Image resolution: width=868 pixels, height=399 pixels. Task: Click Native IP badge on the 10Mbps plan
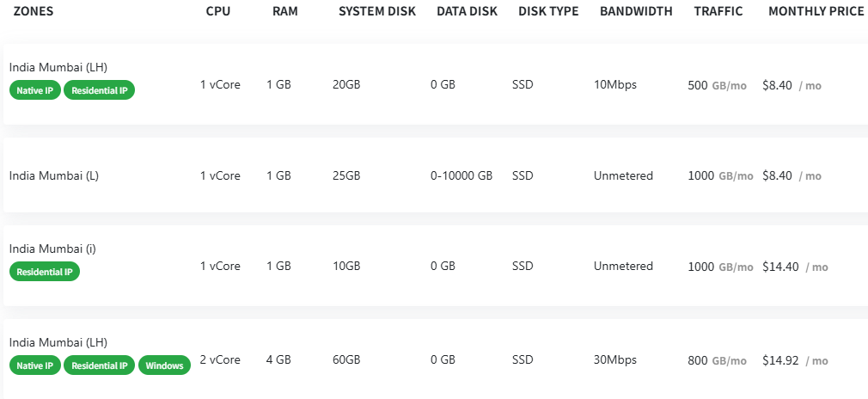(x=35, y=91)
